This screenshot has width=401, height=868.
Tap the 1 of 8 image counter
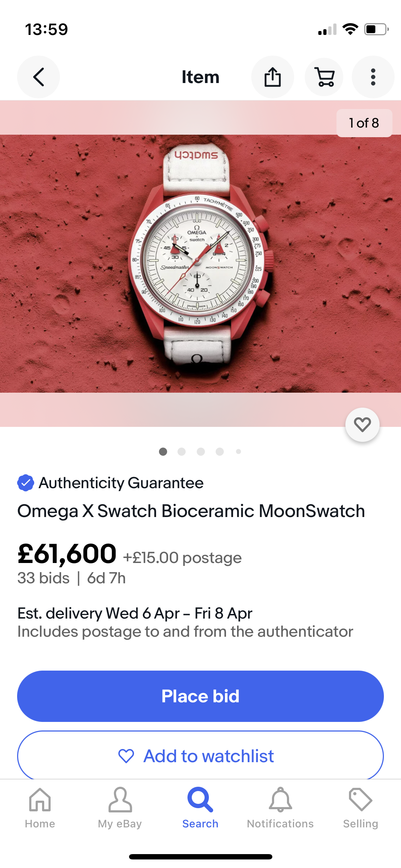pos(364,123)
